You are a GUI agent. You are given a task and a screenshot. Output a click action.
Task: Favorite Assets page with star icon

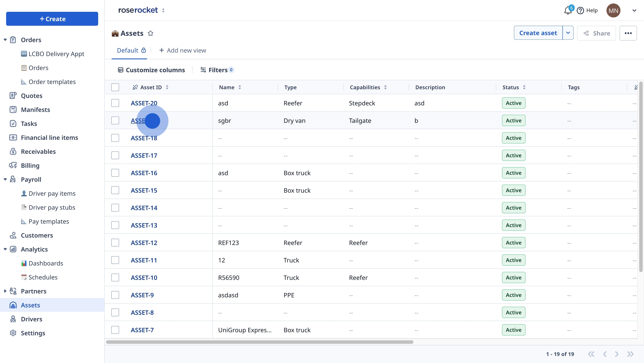tap(151, 33)
